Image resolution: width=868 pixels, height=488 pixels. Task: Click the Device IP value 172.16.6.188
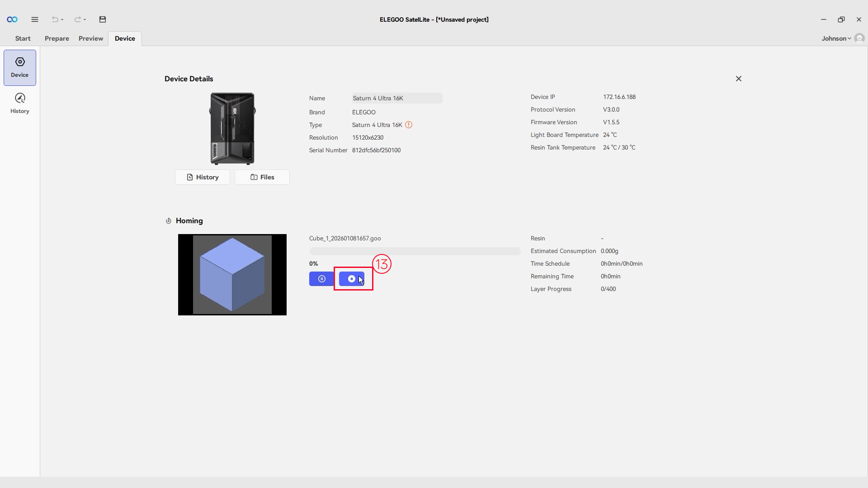click(619, 97)
